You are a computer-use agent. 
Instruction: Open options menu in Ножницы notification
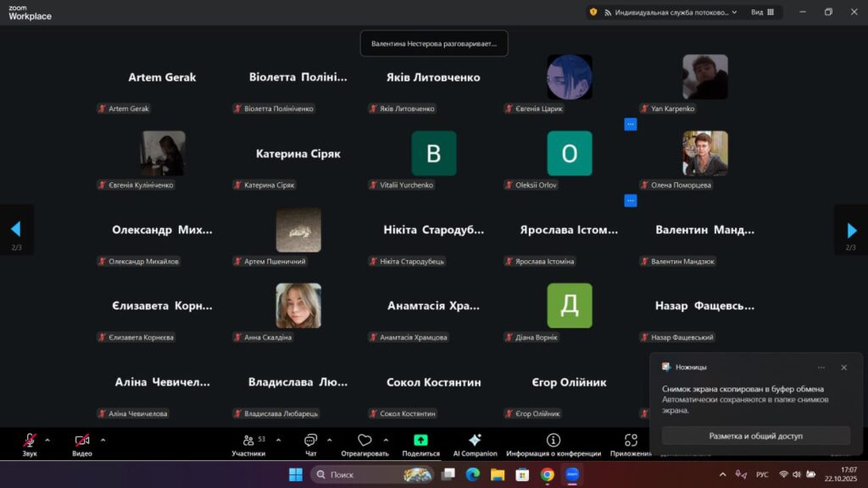(821, 367)
